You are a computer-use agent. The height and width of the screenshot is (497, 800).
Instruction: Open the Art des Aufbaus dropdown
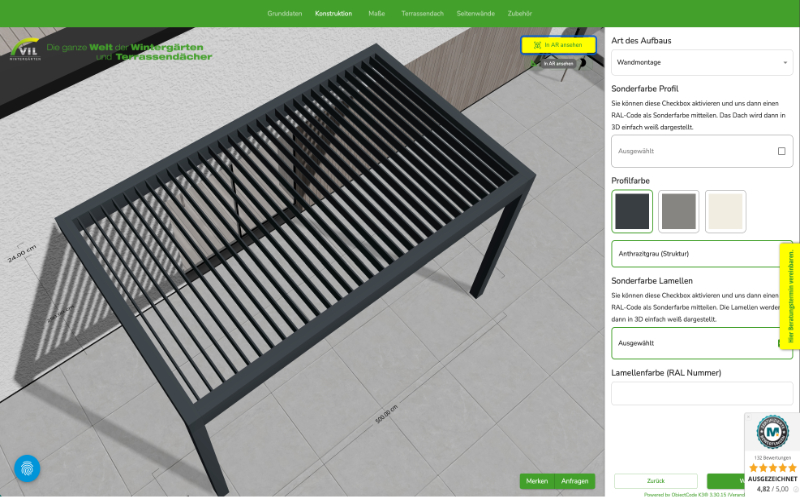point(701,63)
